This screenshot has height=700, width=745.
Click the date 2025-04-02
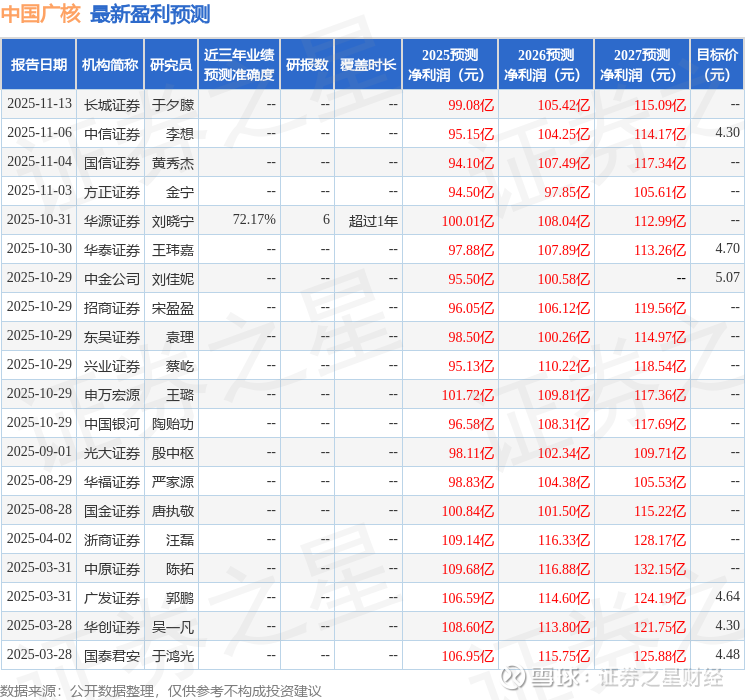pos(39,538)
